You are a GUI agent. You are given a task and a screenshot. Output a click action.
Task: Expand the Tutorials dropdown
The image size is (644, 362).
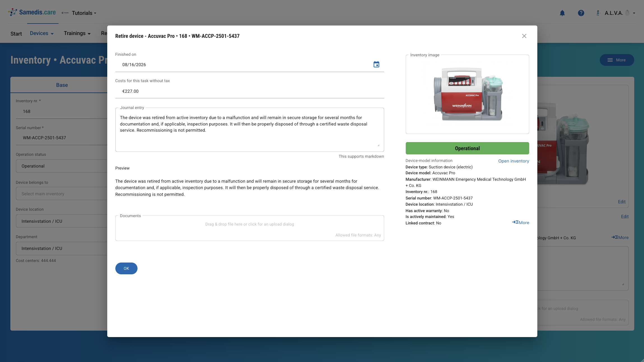[x=84, y=13]
